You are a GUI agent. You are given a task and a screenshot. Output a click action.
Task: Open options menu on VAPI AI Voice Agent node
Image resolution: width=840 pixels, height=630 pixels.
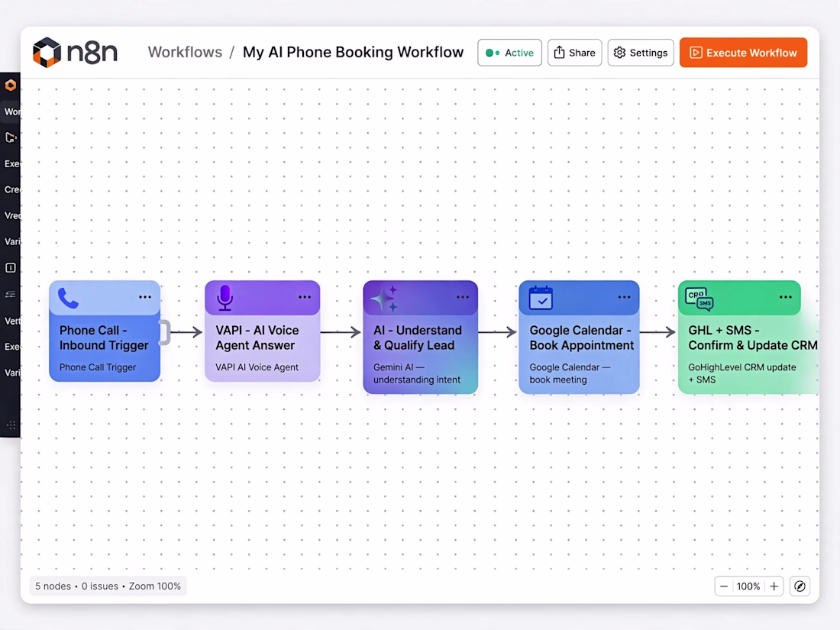[305, 297]
